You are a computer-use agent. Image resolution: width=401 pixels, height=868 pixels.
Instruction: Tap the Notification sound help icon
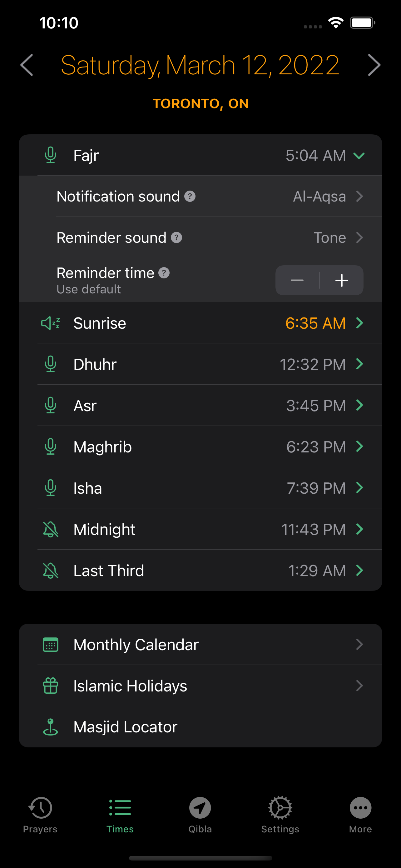(x=190, y=197)
